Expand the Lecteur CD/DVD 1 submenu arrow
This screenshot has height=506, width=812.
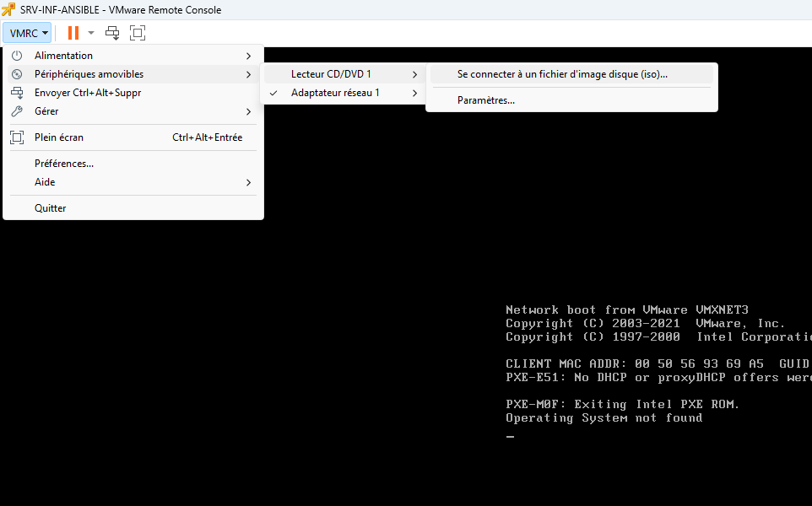(414, 74)
